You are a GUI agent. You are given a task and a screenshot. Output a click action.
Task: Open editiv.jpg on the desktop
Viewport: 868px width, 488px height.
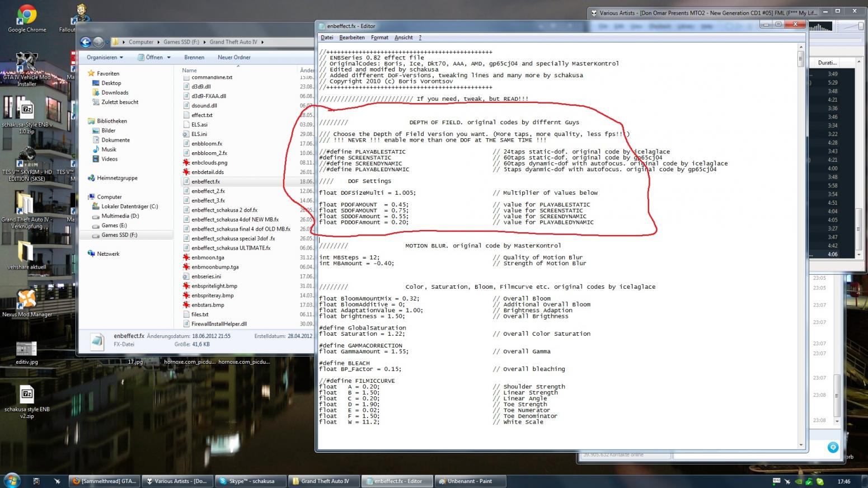pos(26,353)
